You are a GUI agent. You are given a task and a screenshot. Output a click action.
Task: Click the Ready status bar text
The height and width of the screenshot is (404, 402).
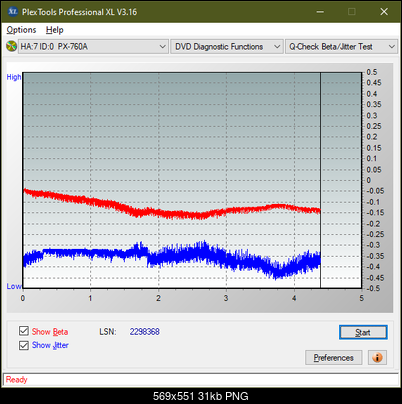coord(16,380)
